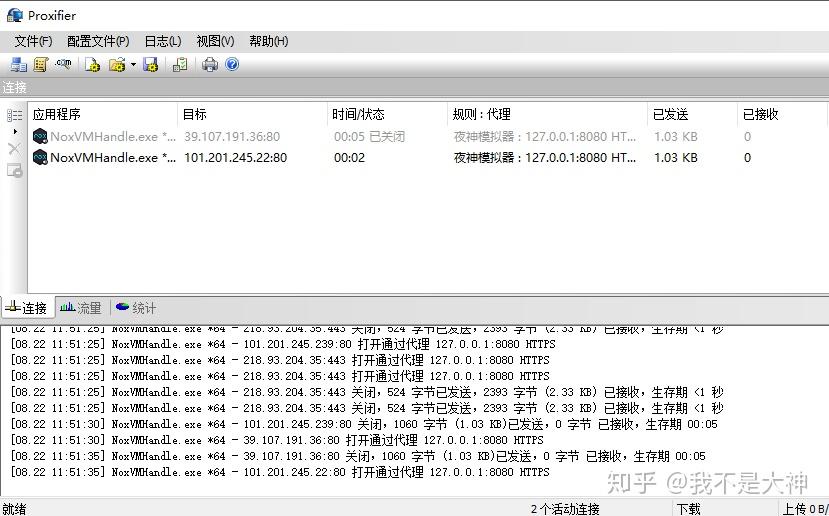
Task: Sort by 已发送 column header
Action: 692,114
